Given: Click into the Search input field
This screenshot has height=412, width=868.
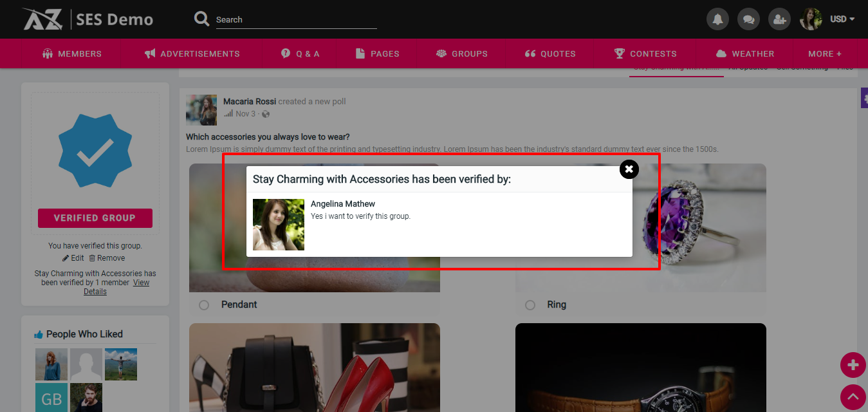Looking at the screenshot, I should 296,20.
